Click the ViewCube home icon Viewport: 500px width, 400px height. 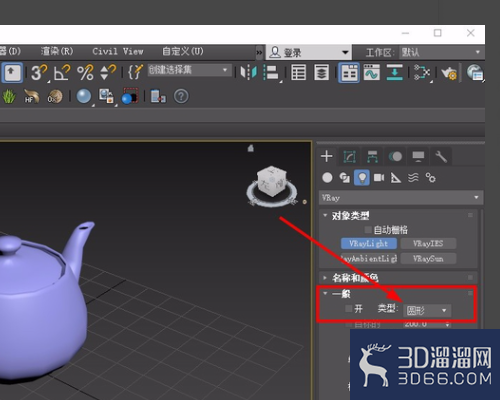tap(251, 148)
